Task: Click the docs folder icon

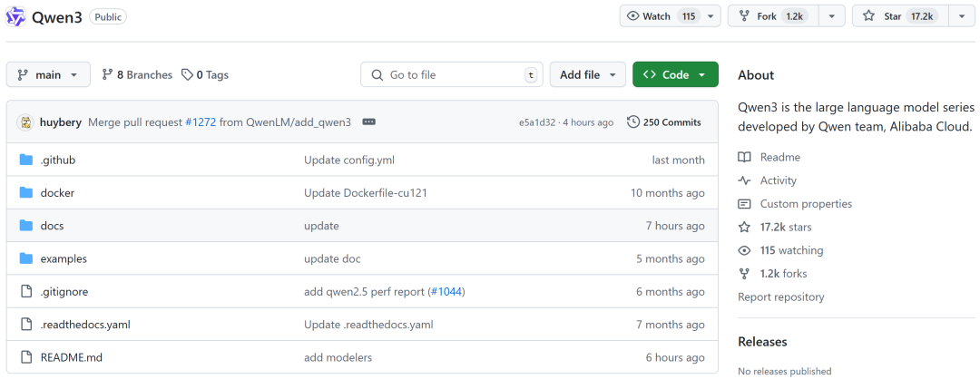Action: click(x=25, y=226)
